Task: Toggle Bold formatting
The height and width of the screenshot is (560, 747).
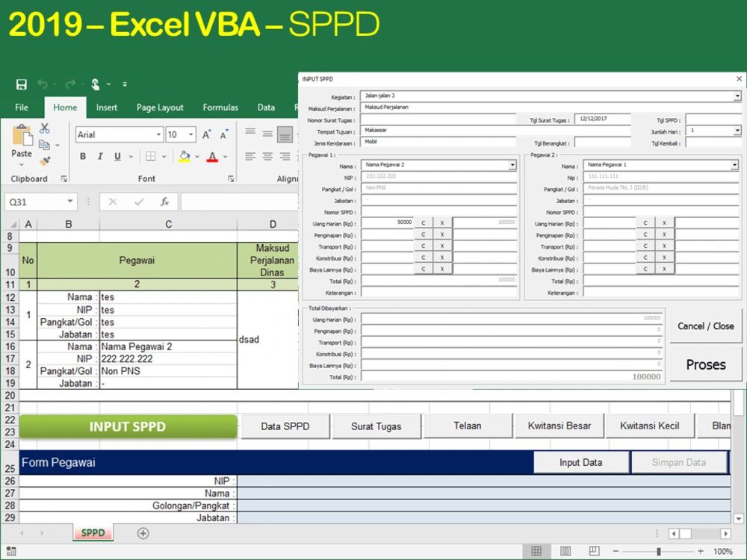Action: (83, 156)
